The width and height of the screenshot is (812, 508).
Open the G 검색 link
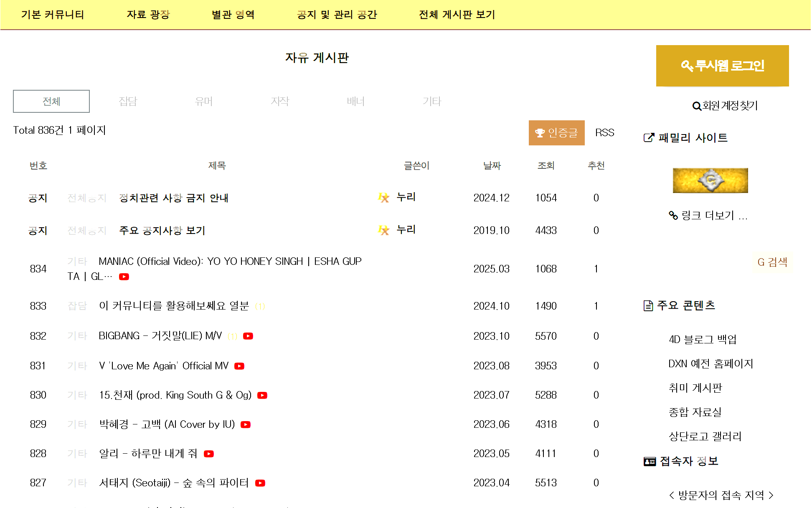[x=772, y=262]
